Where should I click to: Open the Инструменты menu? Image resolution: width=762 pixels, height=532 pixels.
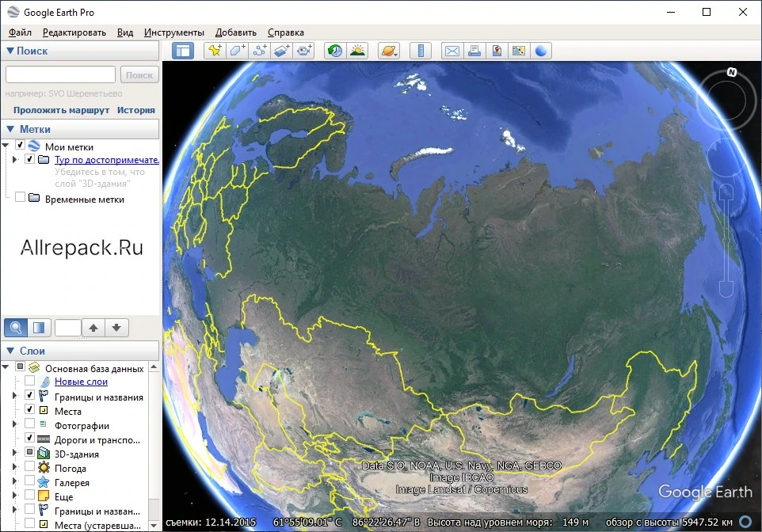point(174,32)
